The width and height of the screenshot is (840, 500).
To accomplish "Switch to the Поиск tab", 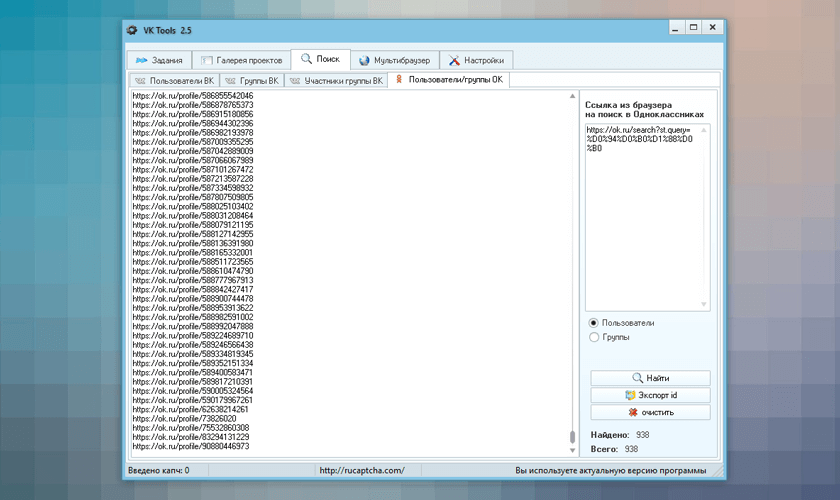I will coord(320,59).
